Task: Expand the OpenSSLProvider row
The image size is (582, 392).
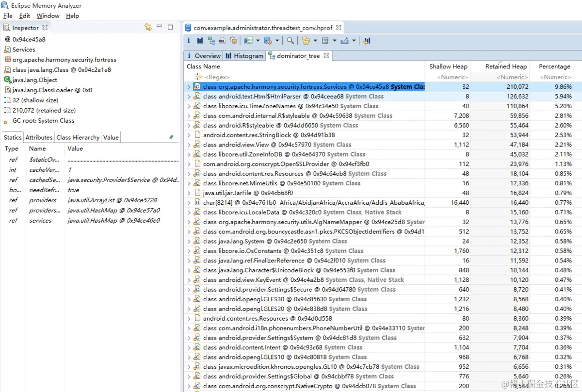Action: click(189, 164)
